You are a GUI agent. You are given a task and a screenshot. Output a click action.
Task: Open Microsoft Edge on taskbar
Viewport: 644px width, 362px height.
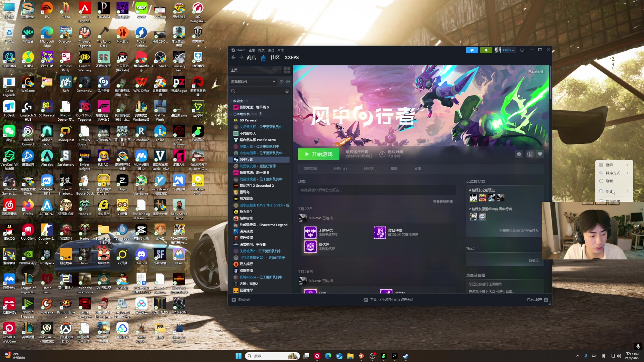(x=328, y=356)
